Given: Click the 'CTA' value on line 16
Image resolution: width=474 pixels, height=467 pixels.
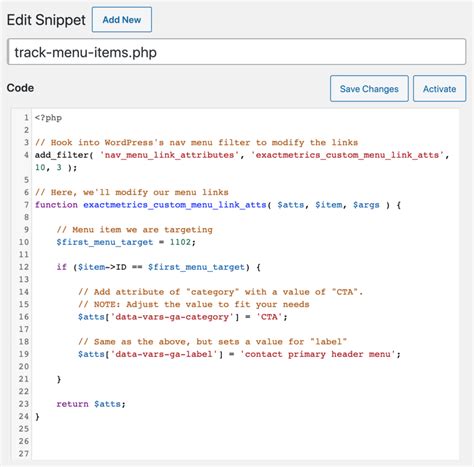Looking at the screenshot, I should [x=269, y=317].
